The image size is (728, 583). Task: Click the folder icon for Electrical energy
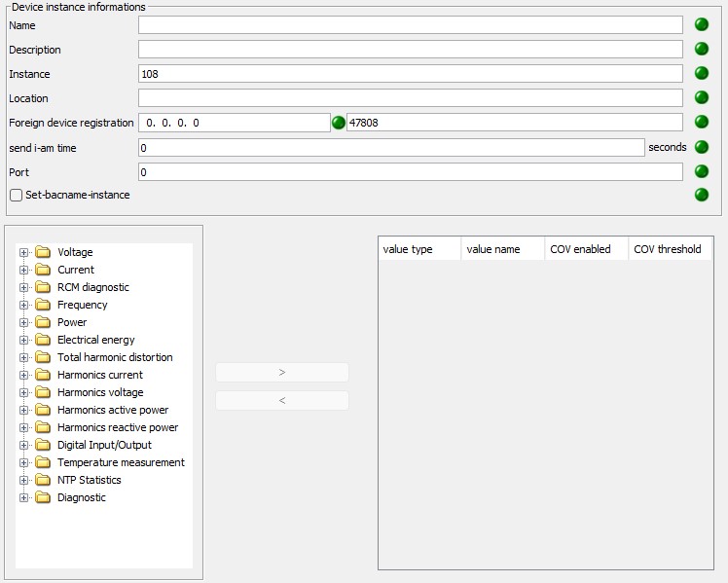pyautogui.click(x=42, y=340)
